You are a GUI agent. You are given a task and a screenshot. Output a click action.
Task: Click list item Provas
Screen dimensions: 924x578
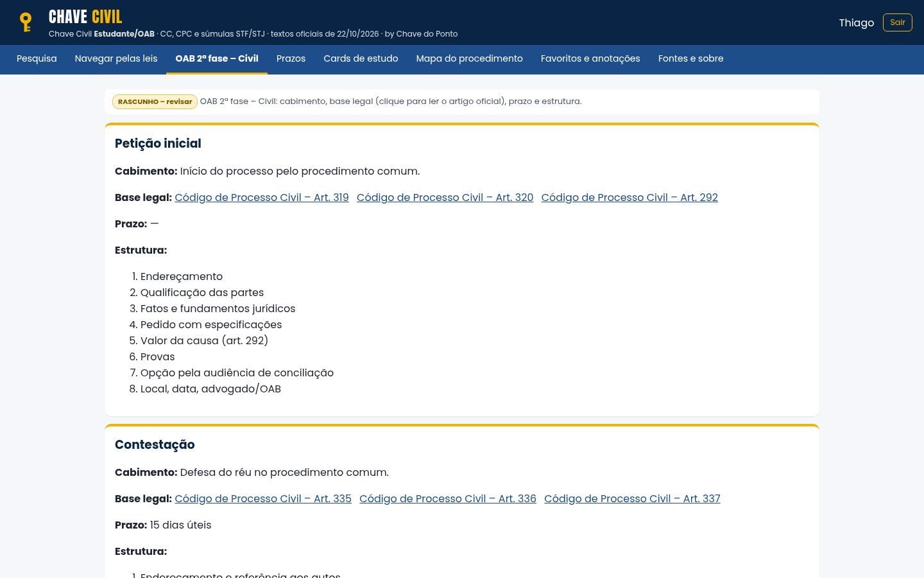click(158, 357)
